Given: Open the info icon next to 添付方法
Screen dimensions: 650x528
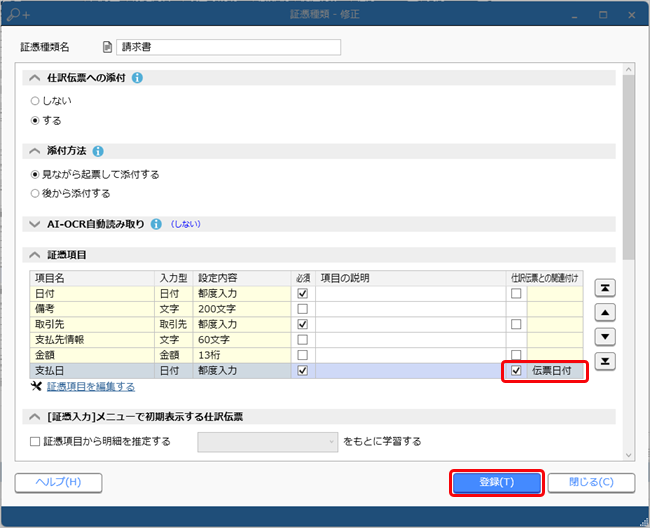Looking at the screenshot, I should point(98,151).
